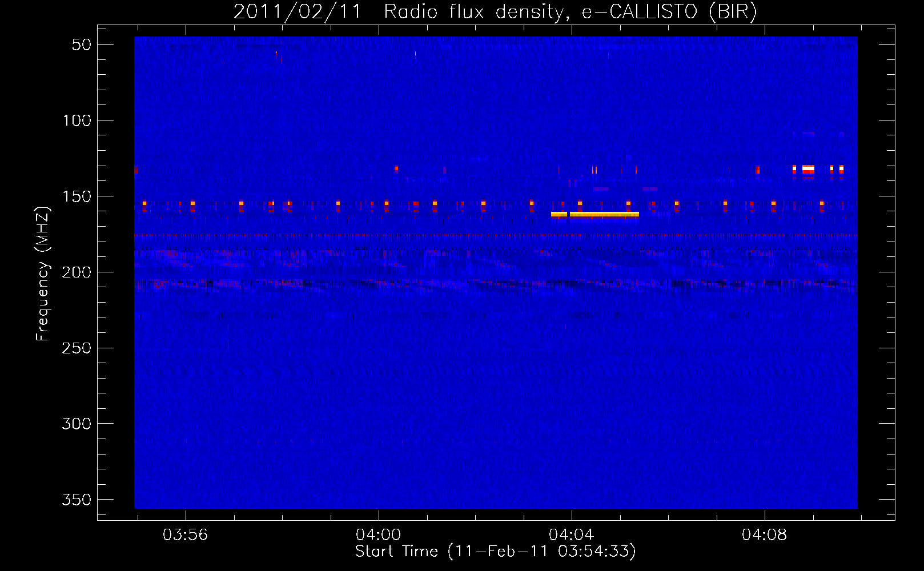
Task: Click the 200 frequency tick label
Action: (77, 272)
